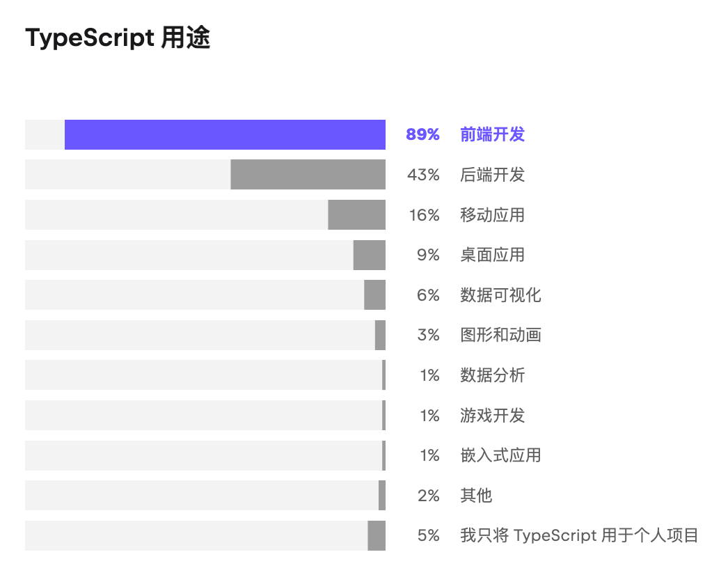Click the 移动应用 label
The height and width of the screenshot is (575, 728).
click(492, 215)
